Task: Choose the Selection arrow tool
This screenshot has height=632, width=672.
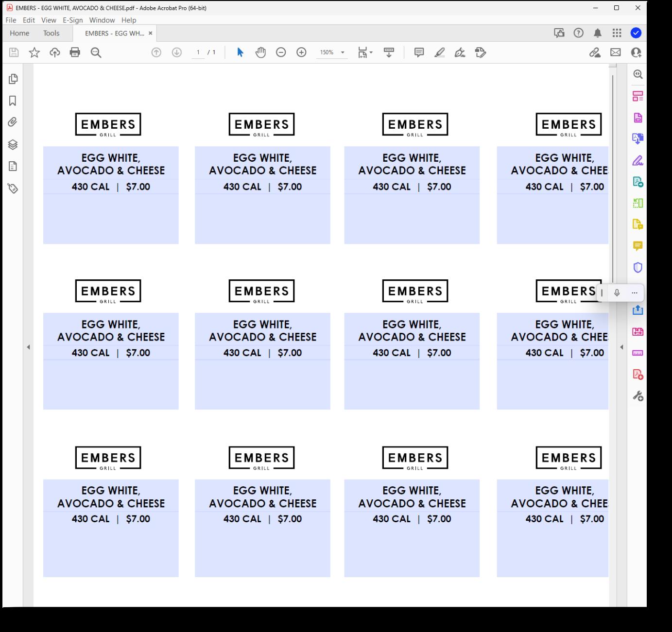Action: click(240, 52)
